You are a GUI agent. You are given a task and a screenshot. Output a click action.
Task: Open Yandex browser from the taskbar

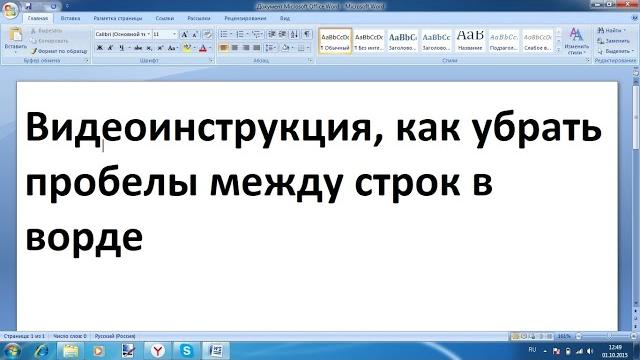pos(158,351)
